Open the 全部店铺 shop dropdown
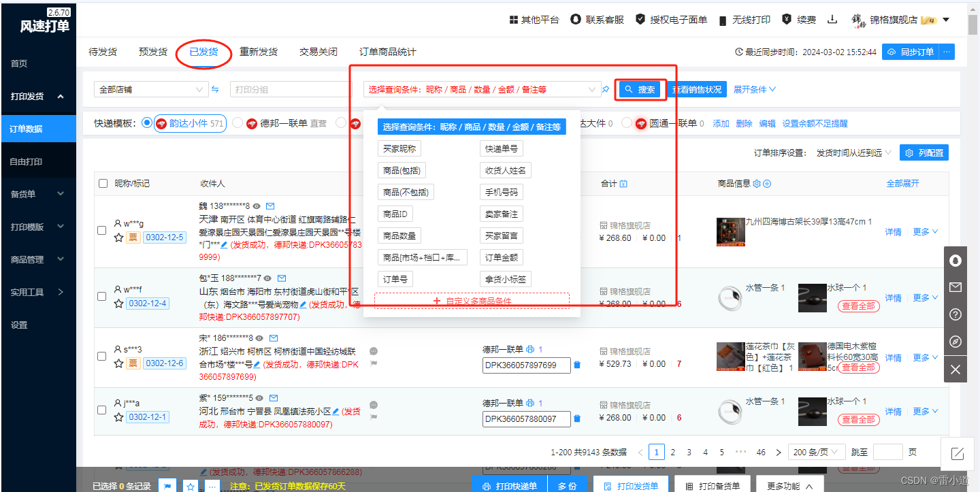 pyautogui.click(x=151, y=89)
